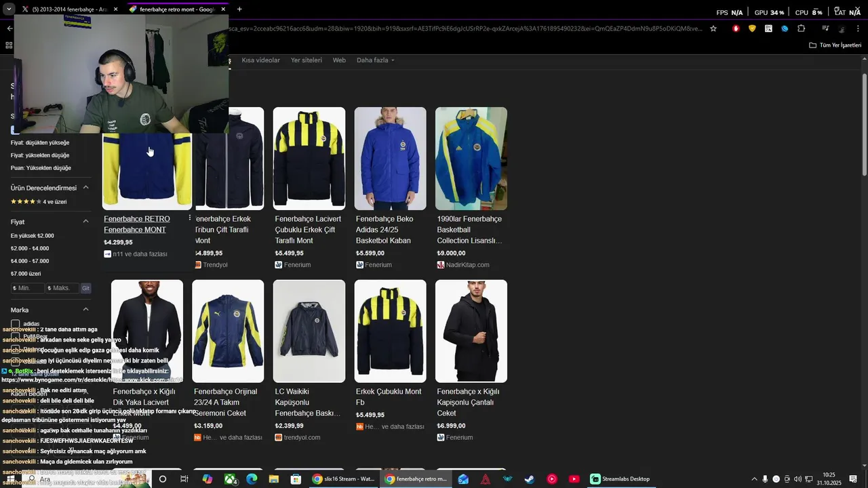The height and width of the screenshot is (488, 868).
Task: Click the Fenerbahçe Erkek Tribun Çift Taraflı Mont title
Action: (224, 230)
